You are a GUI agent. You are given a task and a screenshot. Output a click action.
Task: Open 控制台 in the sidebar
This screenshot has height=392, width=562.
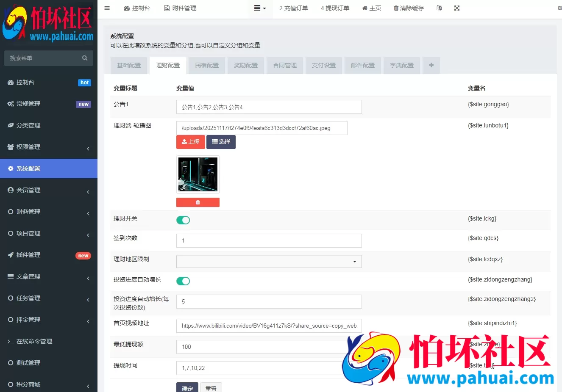click(x=49, y=82)
